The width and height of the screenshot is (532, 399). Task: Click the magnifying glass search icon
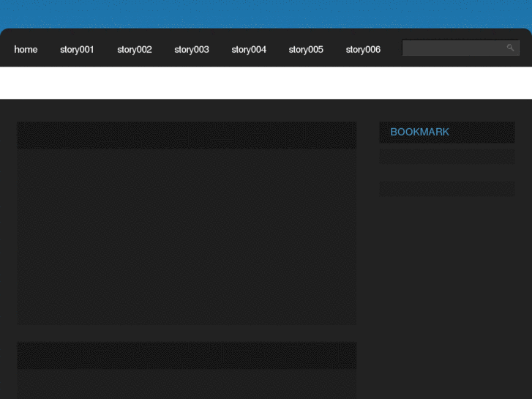pyautogui.click(x=510, y=48)
